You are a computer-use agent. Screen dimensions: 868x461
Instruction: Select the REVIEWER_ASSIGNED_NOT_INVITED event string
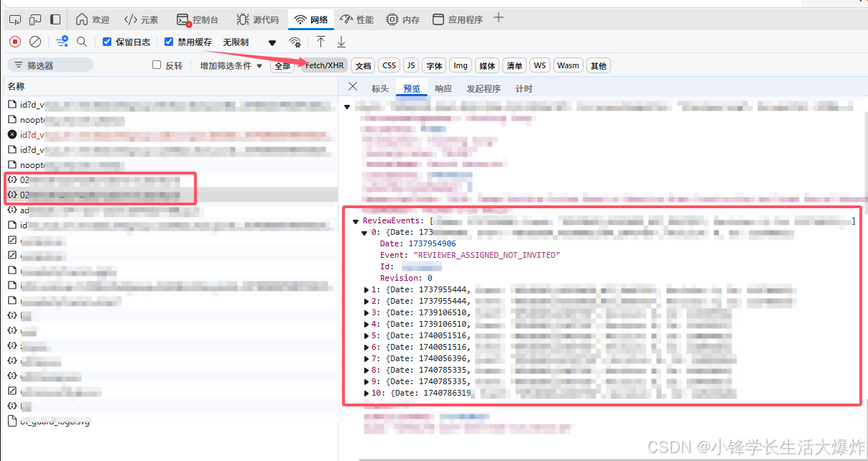coord(486,255)
